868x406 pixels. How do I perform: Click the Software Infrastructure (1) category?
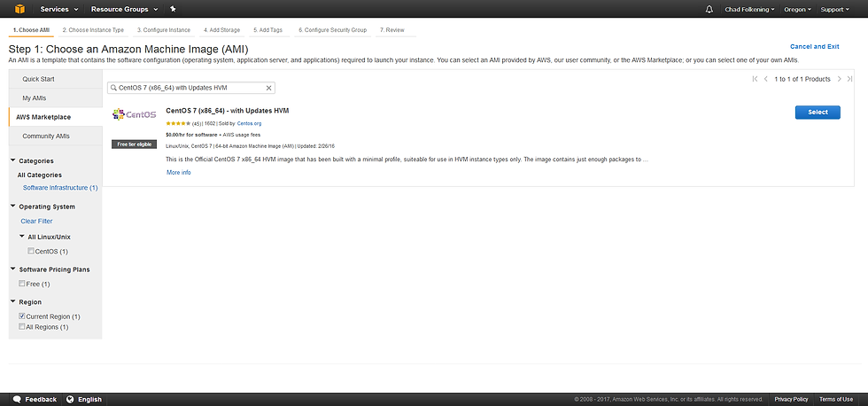click(x=60, y=188)
